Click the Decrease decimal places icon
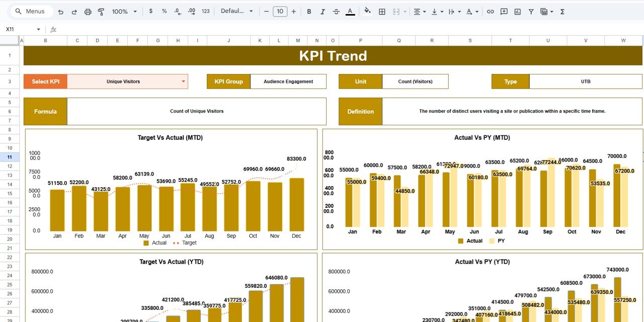644x322 pixels. tap(177, 11)
